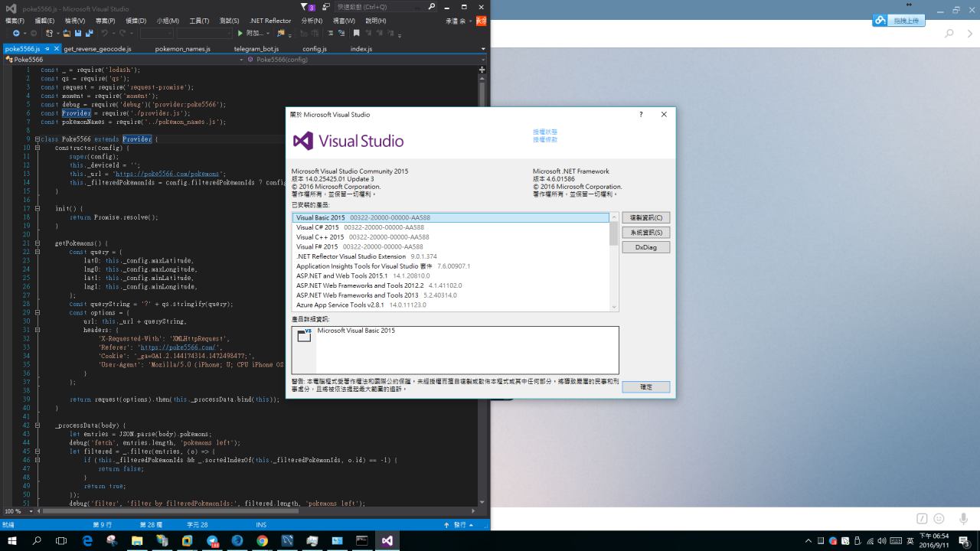Collapse the getPokemons method region

click(x=37, y=243)
